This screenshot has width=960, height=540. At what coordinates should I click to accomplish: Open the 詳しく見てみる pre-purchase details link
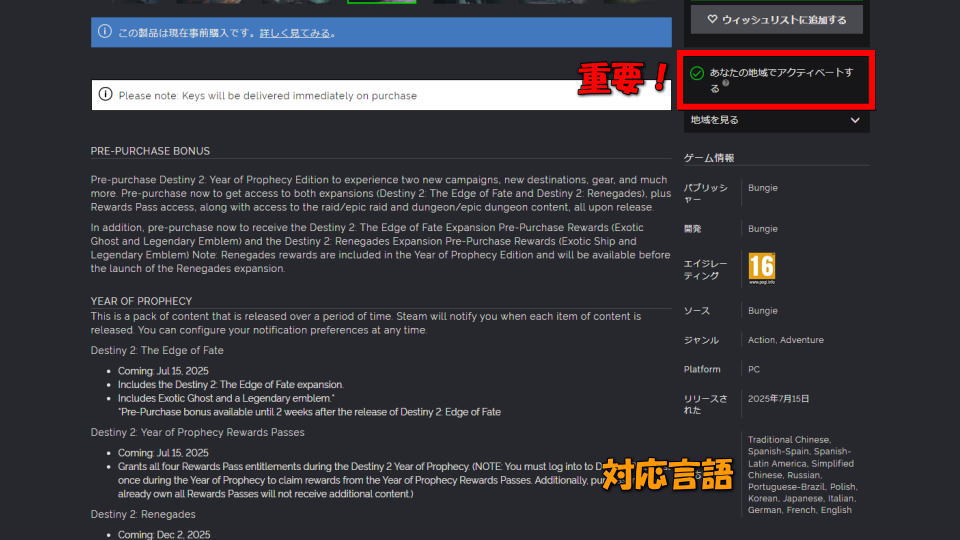294,33
